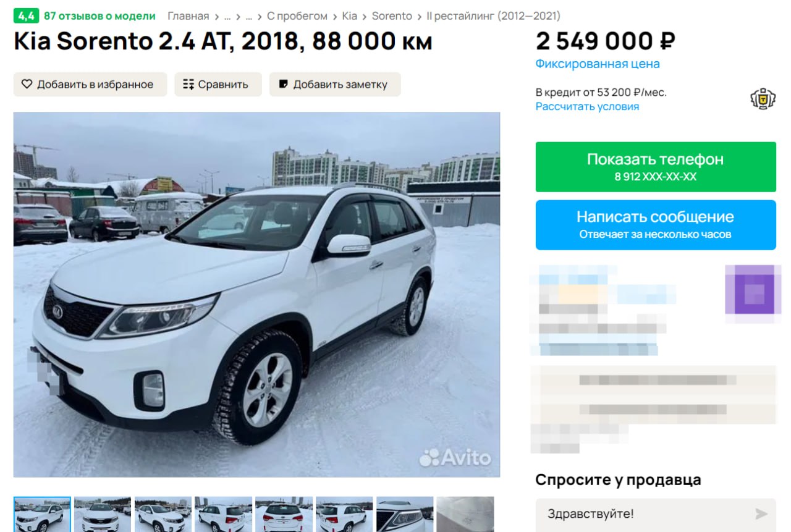Click the compare icon beside Сравнить
Viewport: 791px width, 532px height.
click(188, 84)
